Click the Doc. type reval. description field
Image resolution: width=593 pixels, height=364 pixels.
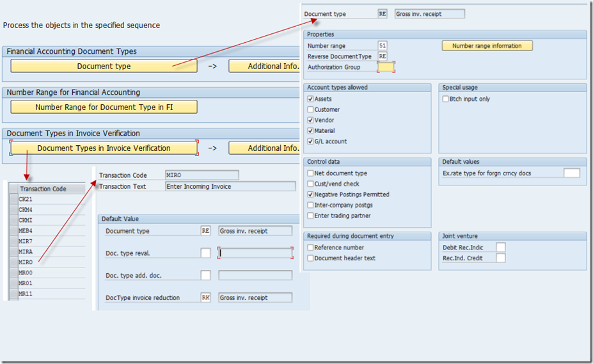pos(255,253)
